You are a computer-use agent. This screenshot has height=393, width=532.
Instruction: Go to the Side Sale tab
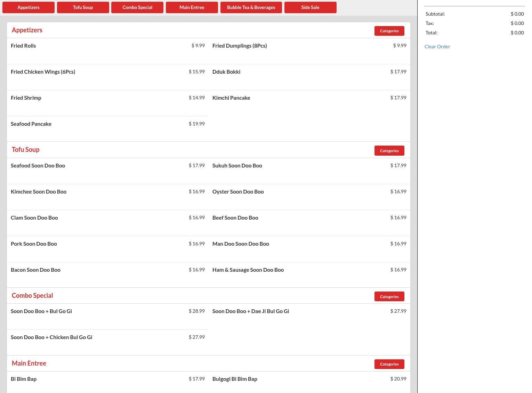[310, 7]
